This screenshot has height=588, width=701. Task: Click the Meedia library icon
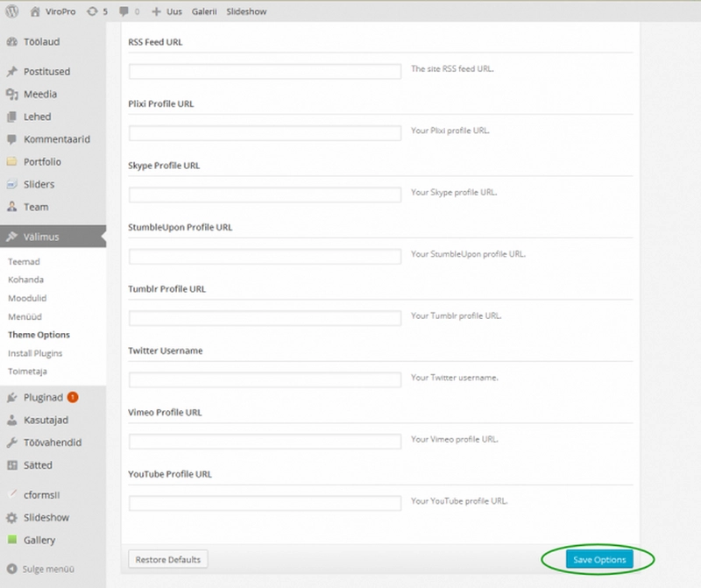click(x=11, y=95)
